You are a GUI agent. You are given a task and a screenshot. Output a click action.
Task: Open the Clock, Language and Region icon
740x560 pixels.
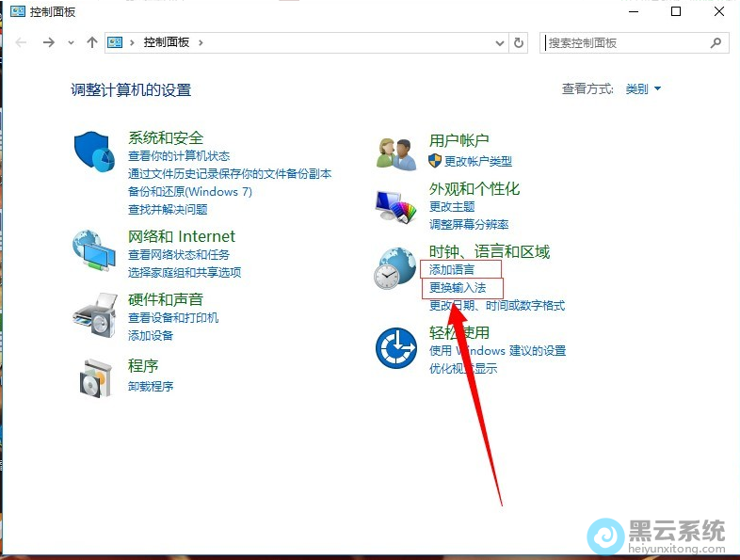[x=395, y=268]
